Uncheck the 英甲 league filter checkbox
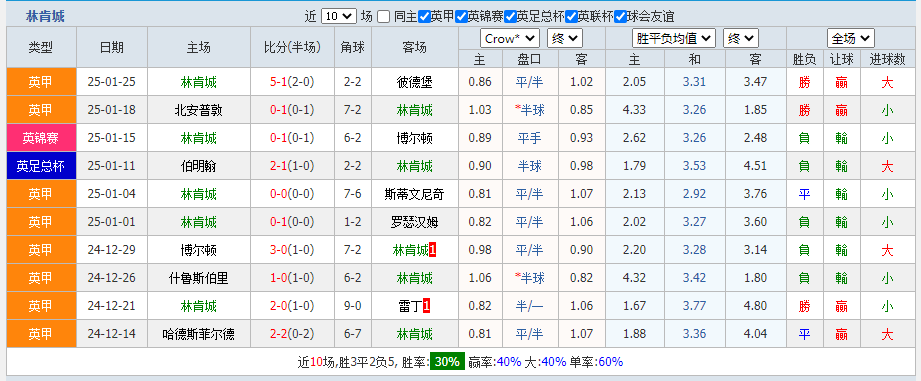The image size is (921, 381). click(x=424, y=16)
